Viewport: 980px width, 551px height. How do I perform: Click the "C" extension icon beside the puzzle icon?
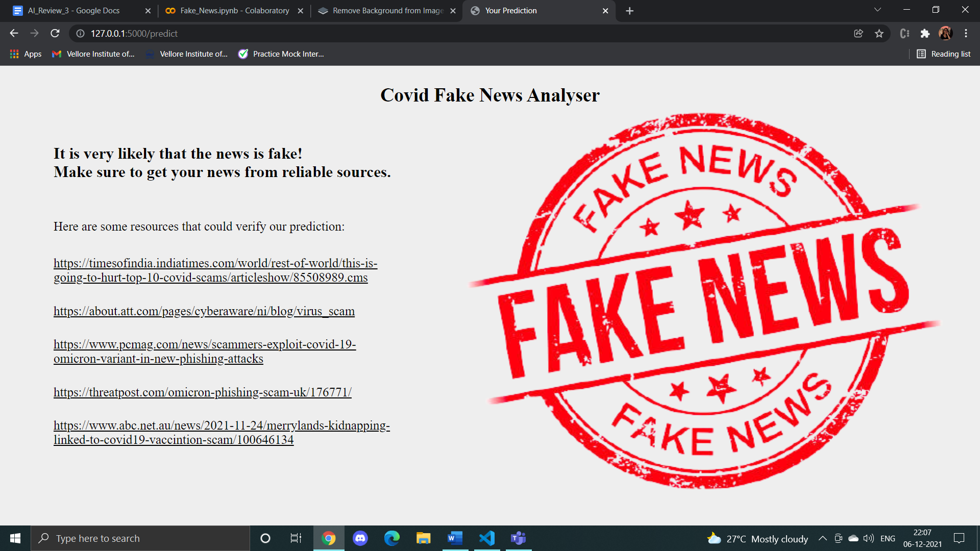tap(904, 33)
